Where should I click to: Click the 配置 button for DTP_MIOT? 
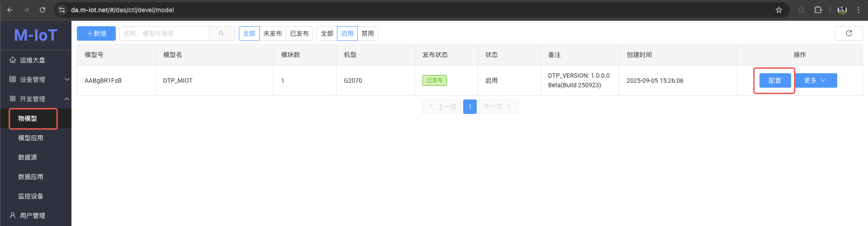point(774,80)
